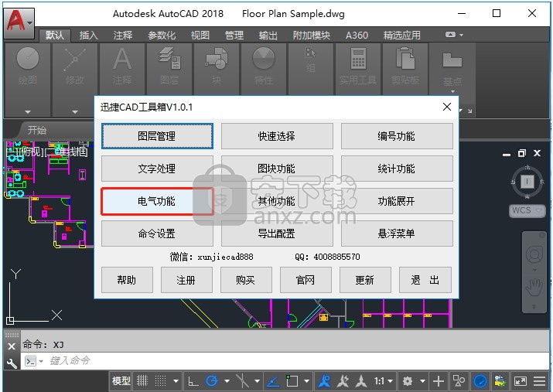Switch to 参数化 ribbon tab
This screenshot has height=392, width=553.
point(162,36)
